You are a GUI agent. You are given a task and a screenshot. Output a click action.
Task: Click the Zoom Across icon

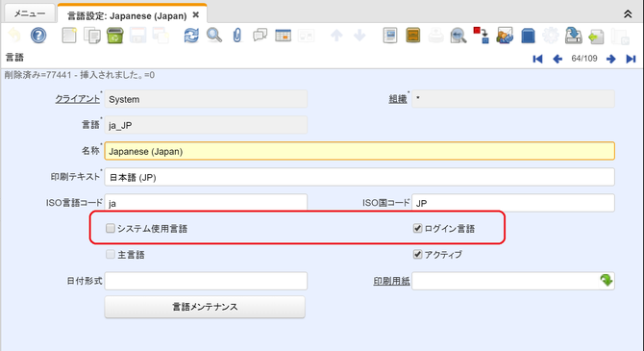(x=458, y=36)
